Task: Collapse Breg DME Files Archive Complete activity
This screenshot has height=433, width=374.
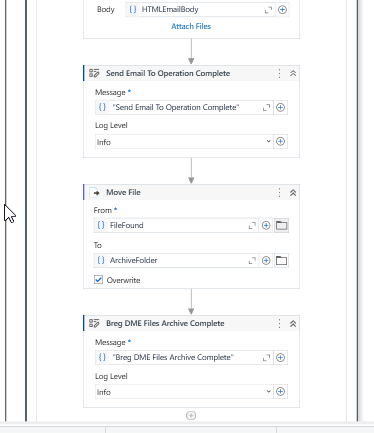Action: (x=293, y=323)
